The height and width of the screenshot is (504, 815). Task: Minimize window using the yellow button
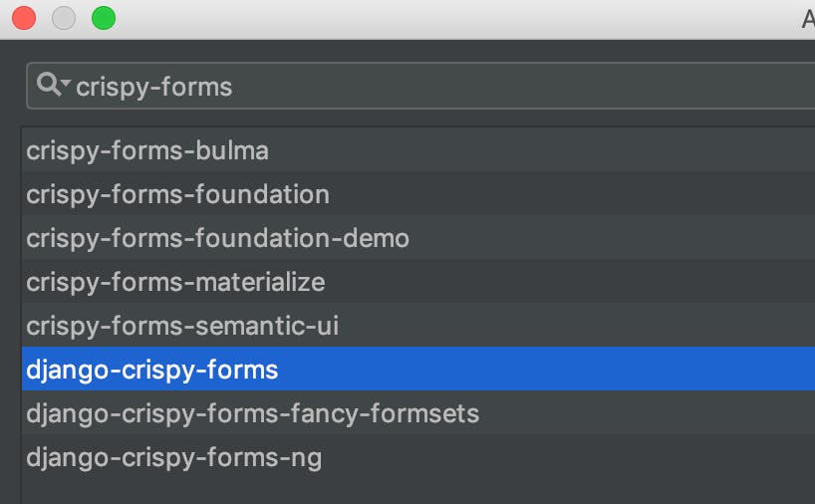[63, 18]
